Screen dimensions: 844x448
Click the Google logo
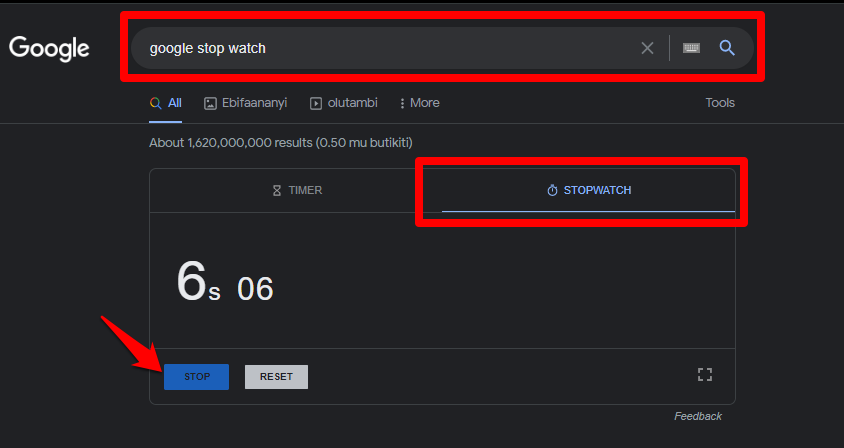pos(49,49)
